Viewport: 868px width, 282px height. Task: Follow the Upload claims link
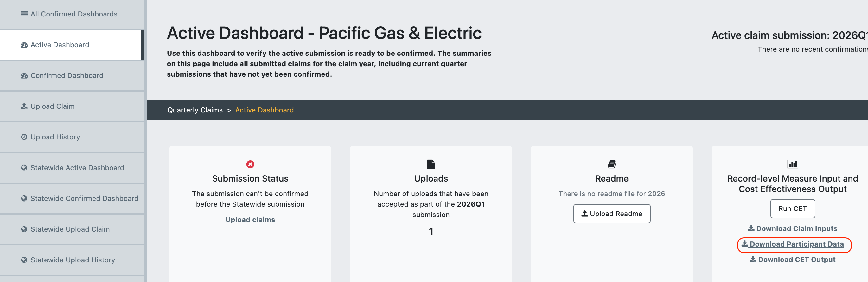250,220
